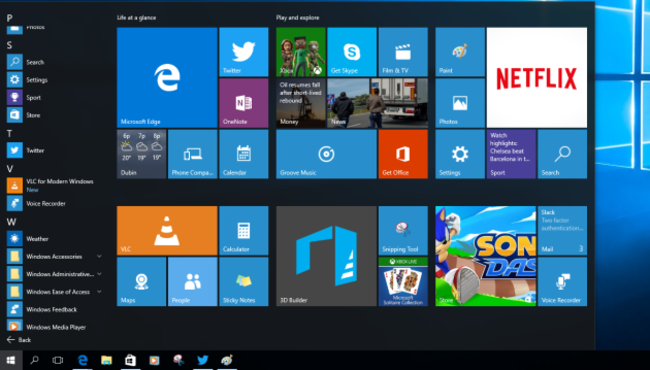Click the Windows Start button
This screenshot has width=650, height=370.
(11, 360)
